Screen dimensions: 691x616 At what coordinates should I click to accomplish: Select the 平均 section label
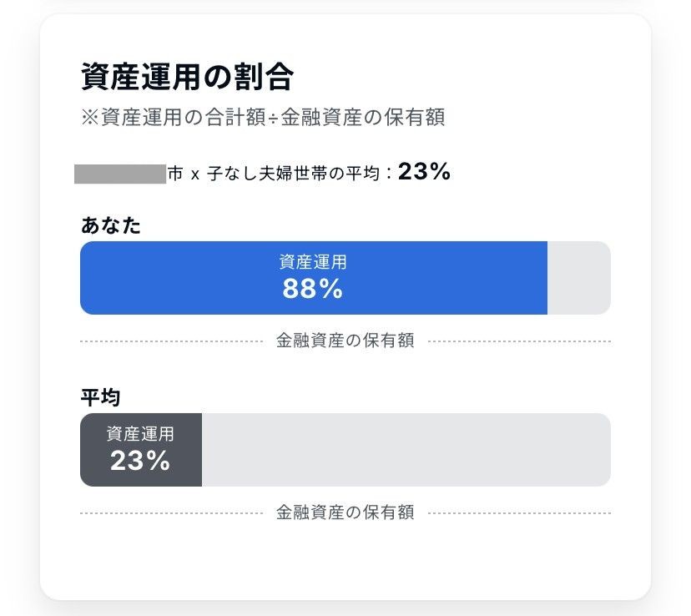click(101, 396)
